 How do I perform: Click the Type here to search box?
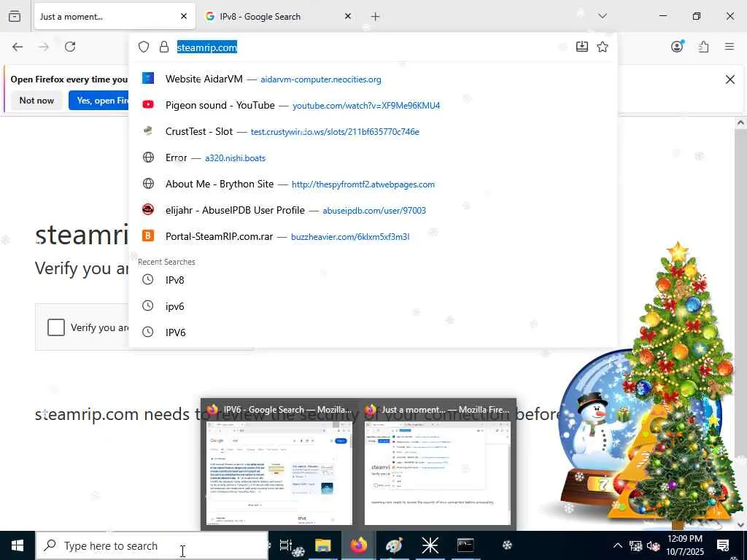(152, 545)
